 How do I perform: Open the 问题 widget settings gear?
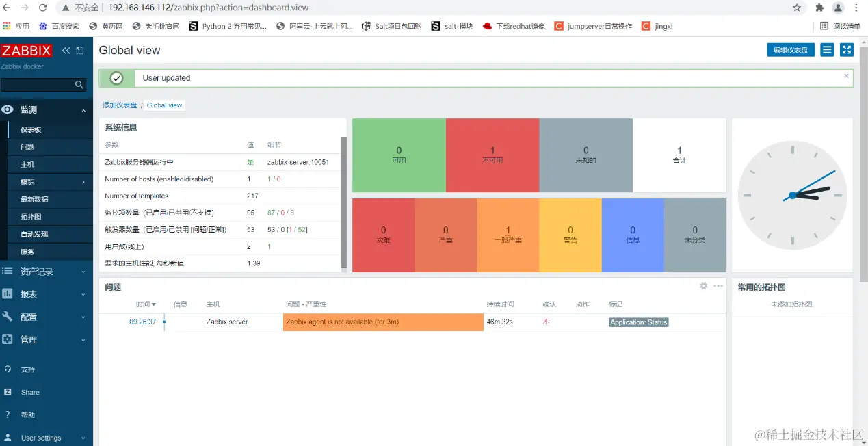703,286
